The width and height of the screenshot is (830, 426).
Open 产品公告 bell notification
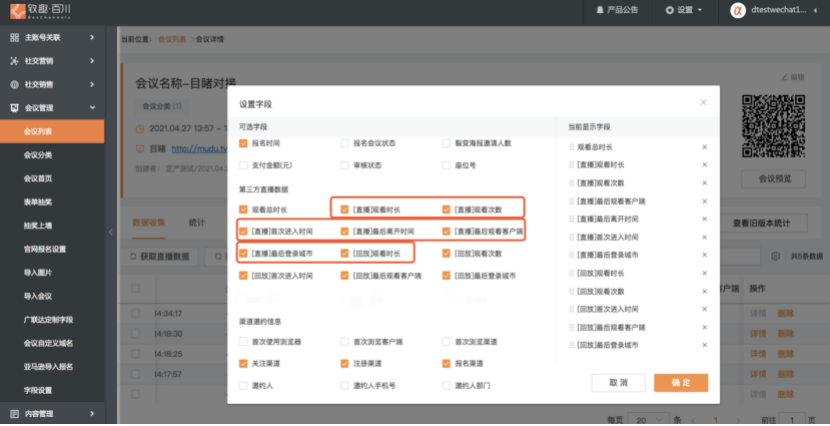617,10
